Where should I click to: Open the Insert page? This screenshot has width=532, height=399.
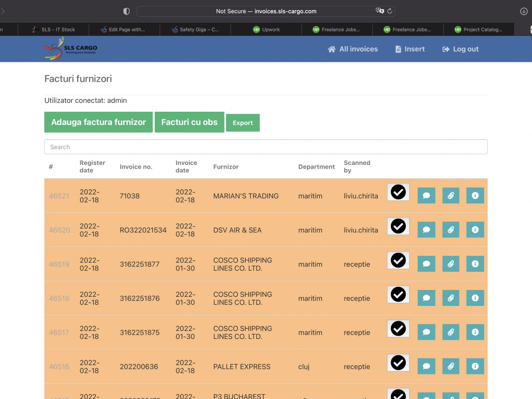pyautogui.click(x=410, y=49)
